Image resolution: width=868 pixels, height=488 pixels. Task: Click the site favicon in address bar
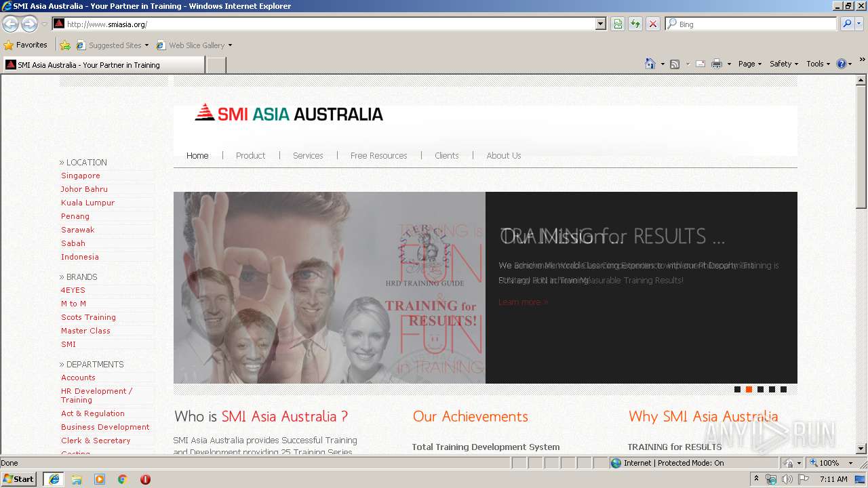(59, 24)
